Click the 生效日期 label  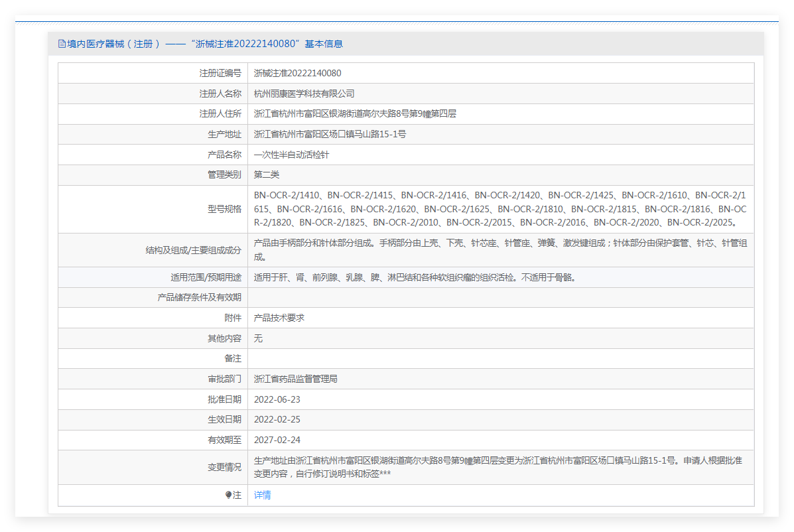click(x=224, y=420)
